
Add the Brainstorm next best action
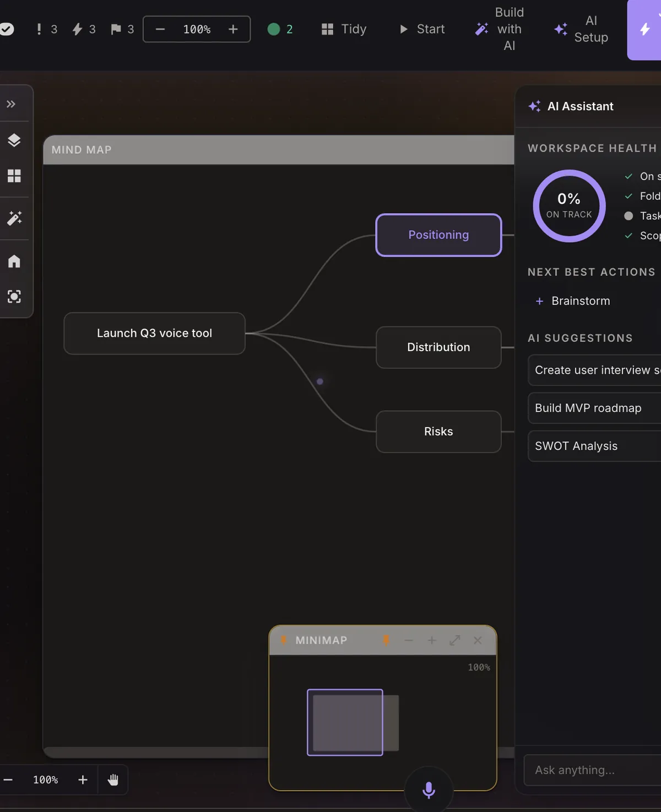pos(572,301)
